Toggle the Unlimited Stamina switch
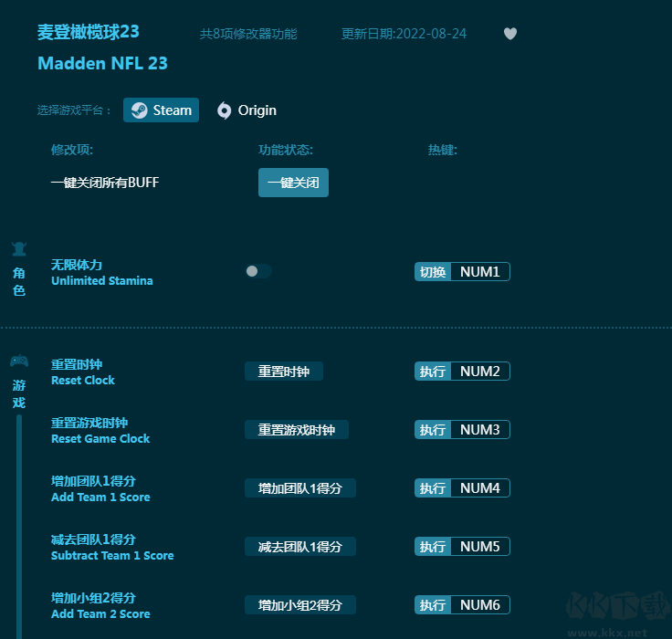Image resolution: width=672 pixels, height=639 pixels. [x=258, y=271]
